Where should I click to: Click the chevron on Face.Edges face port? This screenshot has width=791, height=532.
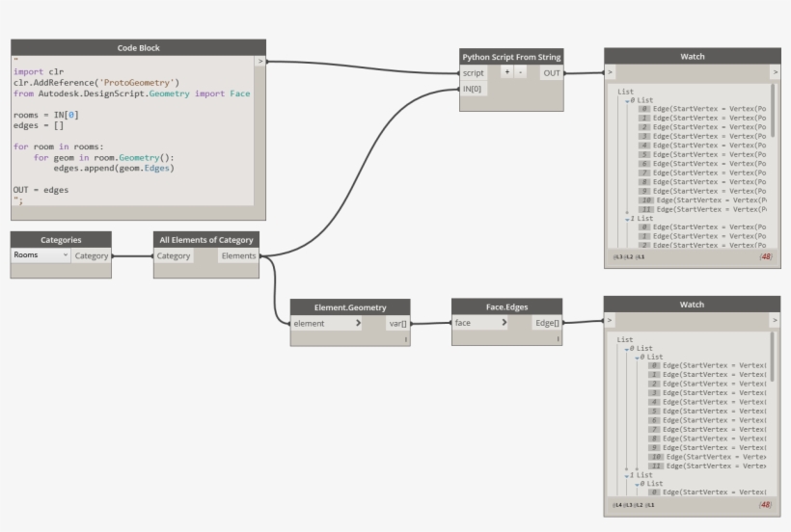(504, 323)
